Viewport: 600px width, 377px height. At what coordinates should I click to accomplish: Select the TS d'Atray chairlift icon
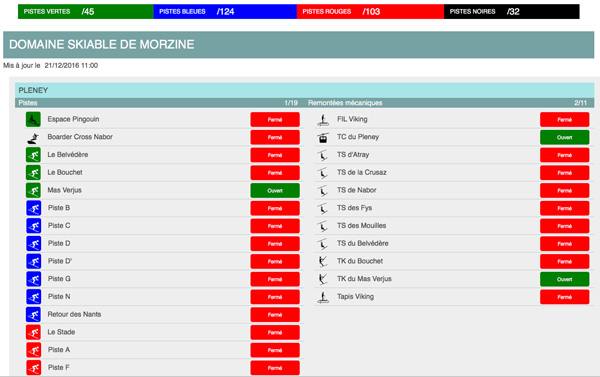(x=323, y=155)
